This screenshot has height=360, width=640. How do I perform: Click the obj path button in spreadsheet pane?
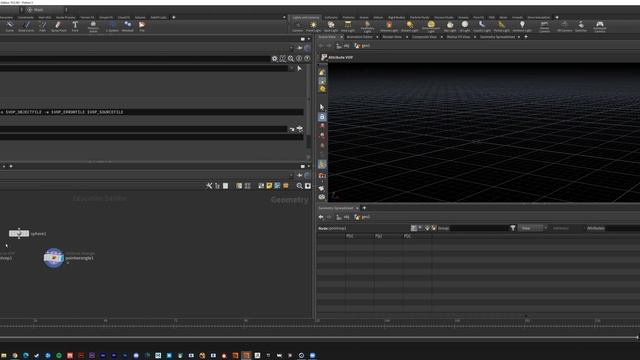click(342, 217)
